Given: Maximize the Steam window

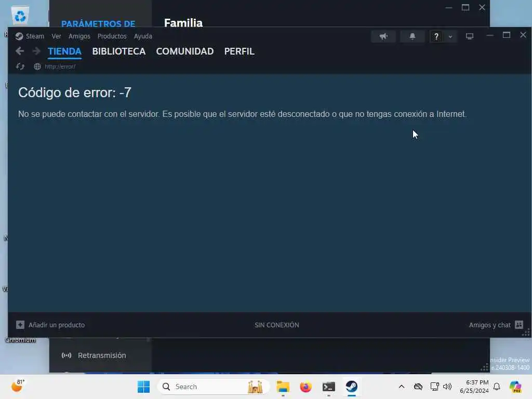Looking at the screenshot, I should 507,35.
